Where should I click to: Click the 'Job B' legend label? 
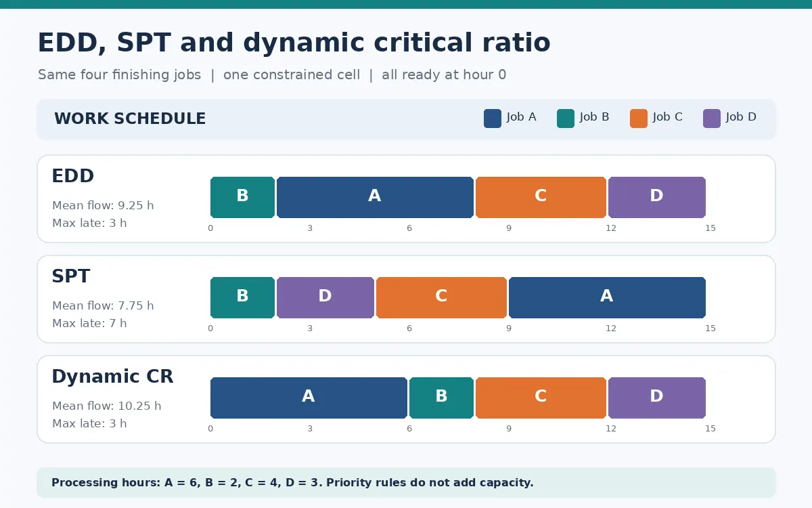pyautogui.click(x=594, y=117)
